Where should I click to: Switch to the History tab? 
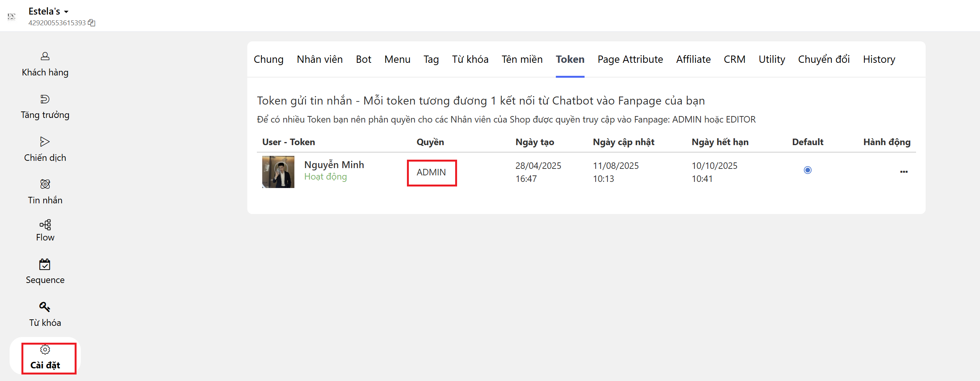pyautogui.click(x=879, y=59)
